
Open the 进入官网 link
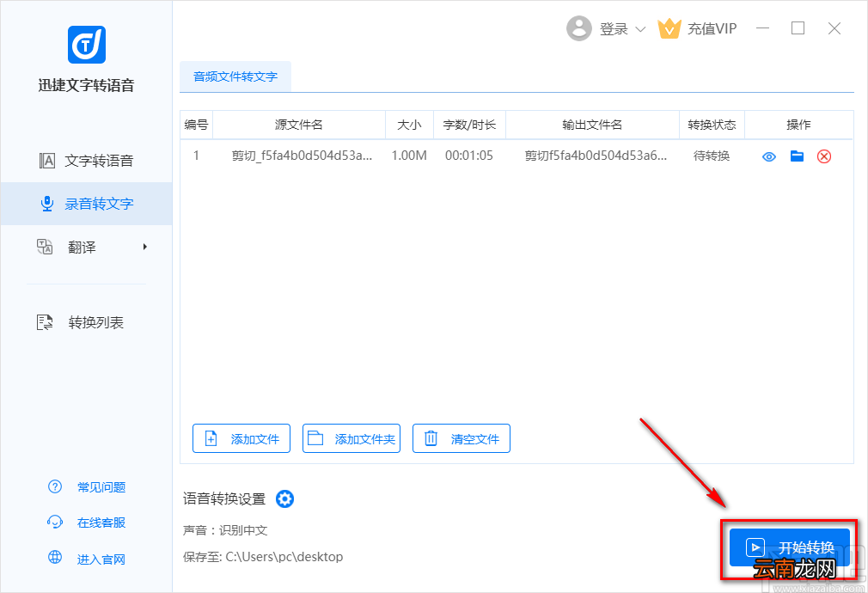(x=101, y=559)
